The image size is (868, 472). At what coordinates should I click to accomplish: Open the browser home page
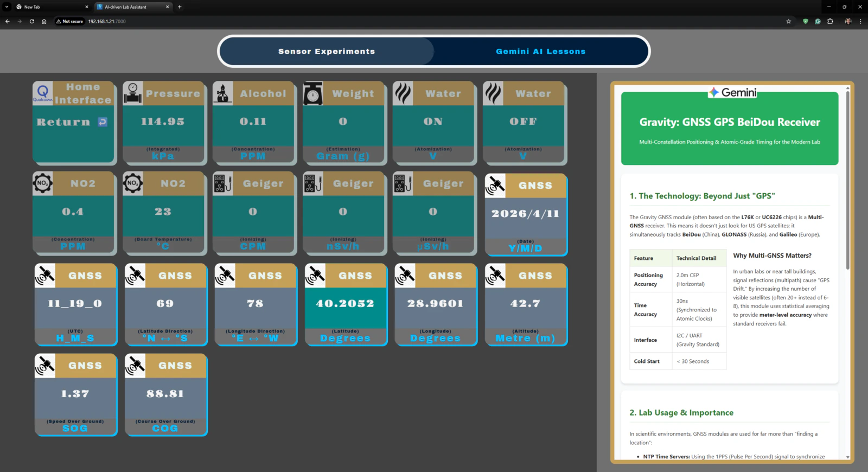tap(44, 22)
